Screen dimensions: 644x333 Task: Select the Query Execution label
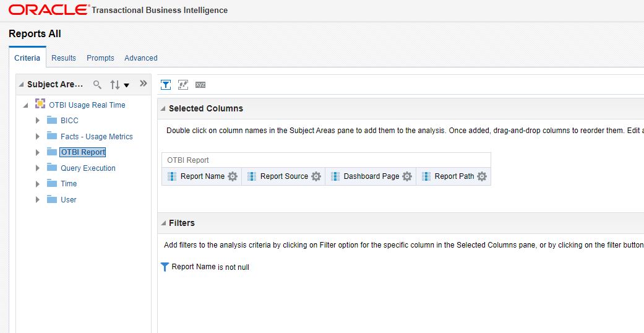pos(88,168)
